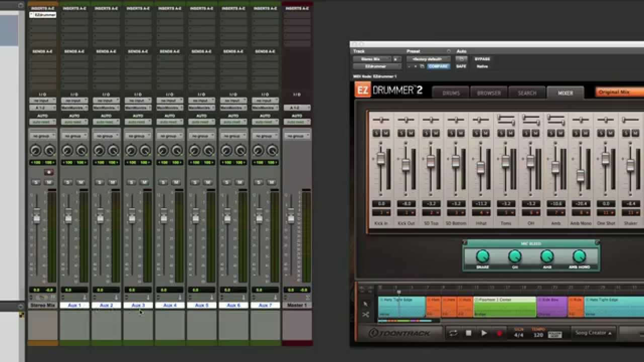Click the Kick In volume fader in EZdrummer
The image size is (644, 362).
coord(381,158)
